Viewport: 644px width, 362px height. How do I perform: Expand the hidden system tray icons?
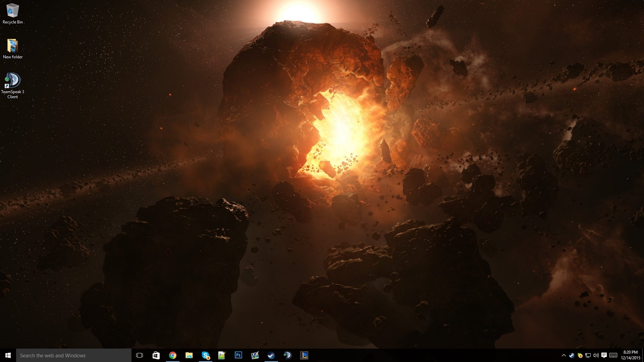563,355
